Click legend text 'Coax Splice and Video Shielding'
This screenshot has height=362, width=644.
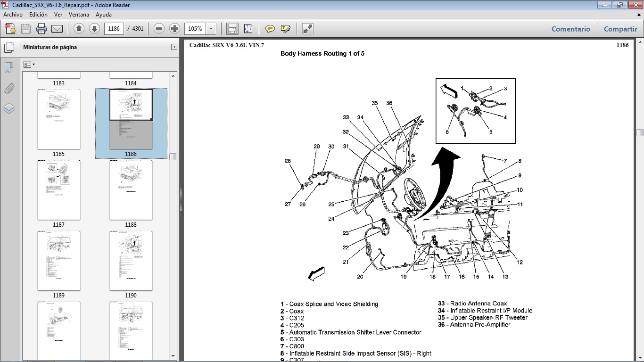[334, 304]
